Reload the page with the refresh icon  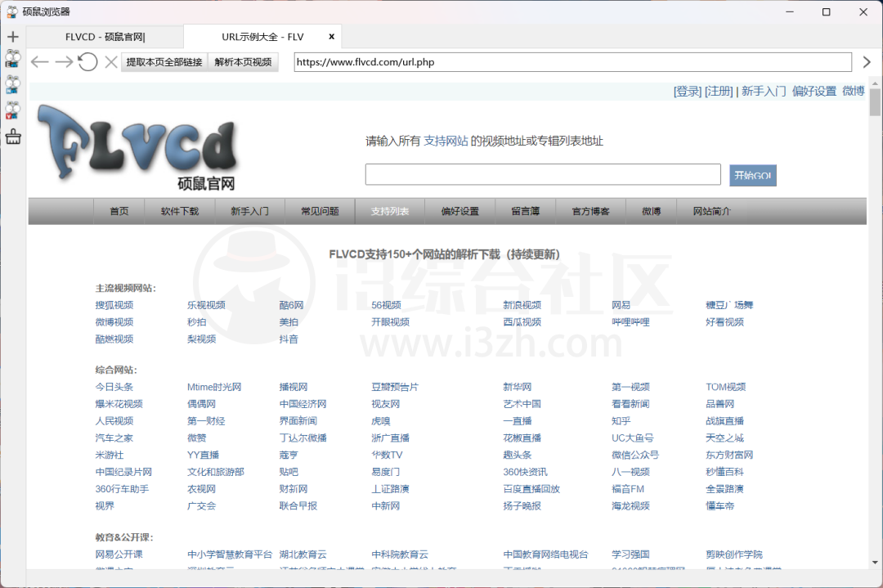tap(87, 62)
